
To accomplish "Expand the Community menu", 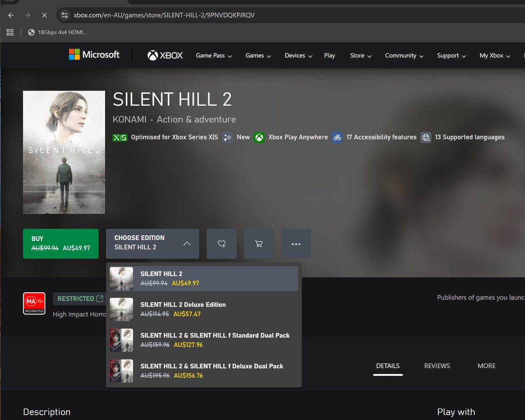I will tap(404, 56).
